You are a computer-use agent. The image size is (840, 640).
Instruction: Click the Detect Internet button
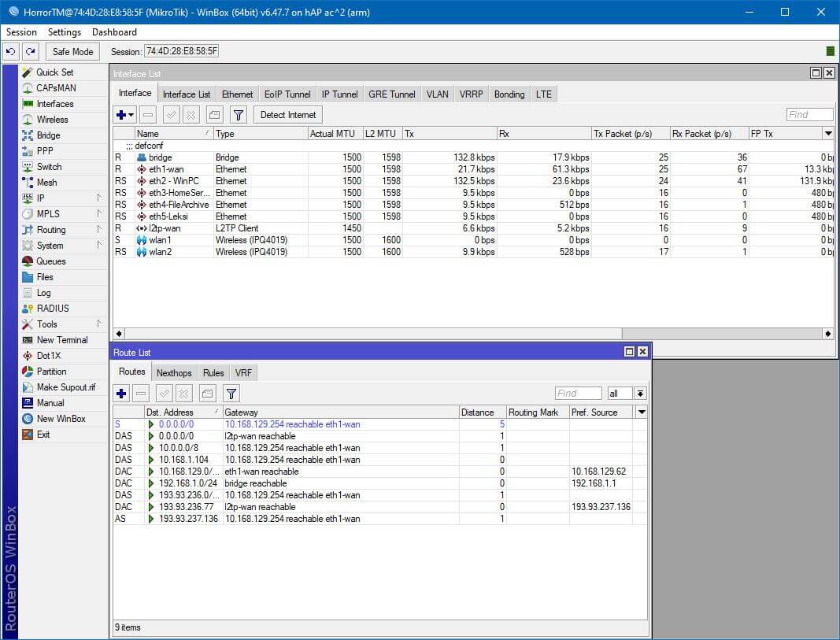(x=288, y=115)
